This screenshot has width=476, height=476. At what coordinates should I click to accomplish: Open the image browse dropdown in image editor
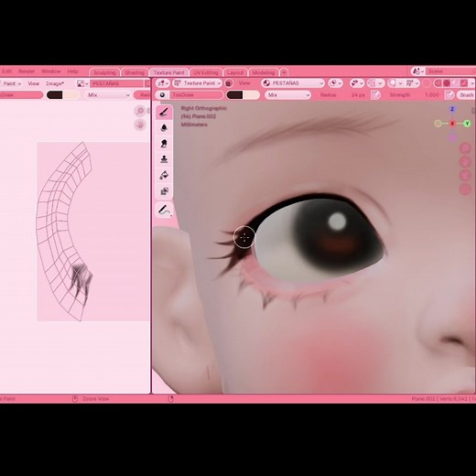click(x=82, y=83)
